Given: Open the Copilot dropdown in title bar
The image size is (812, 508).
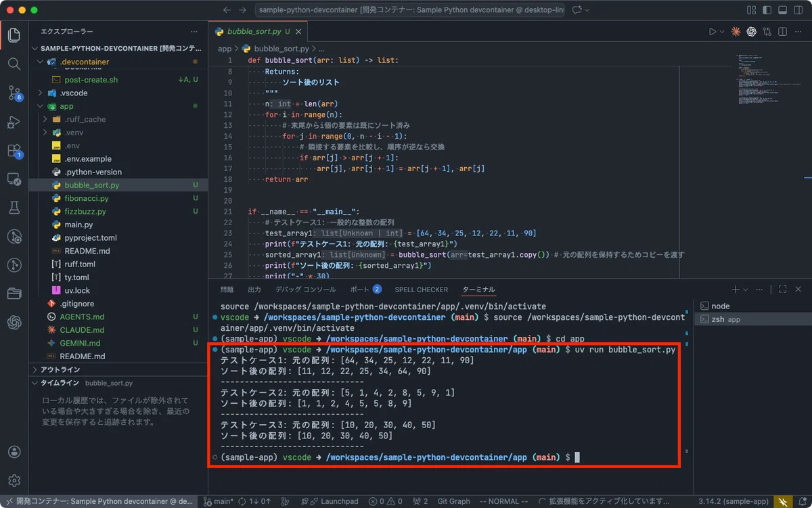Looking at the screenshot, I should [x=581, y=10].
